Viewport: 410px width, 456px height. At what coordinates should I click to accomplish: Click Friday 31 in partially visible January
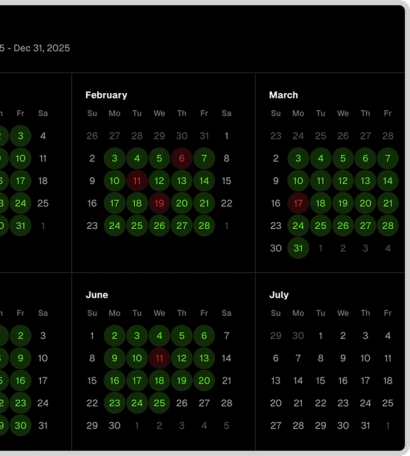coord(20,226)
